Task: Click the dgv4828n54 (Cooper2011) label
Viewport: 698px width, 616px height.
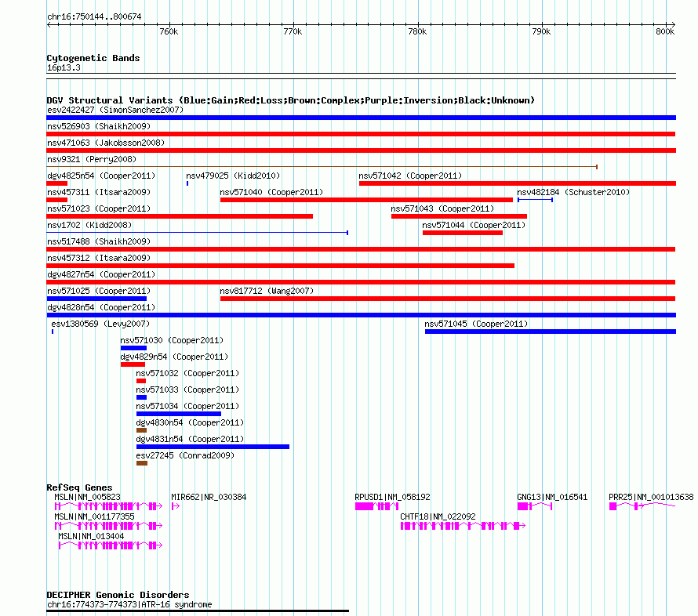Action: tap(101, 307)
